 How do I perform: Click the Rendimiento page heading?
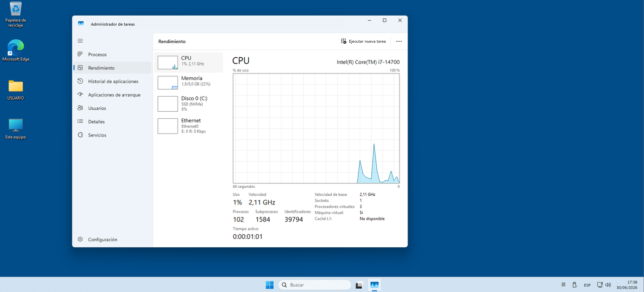click(172, 41)
